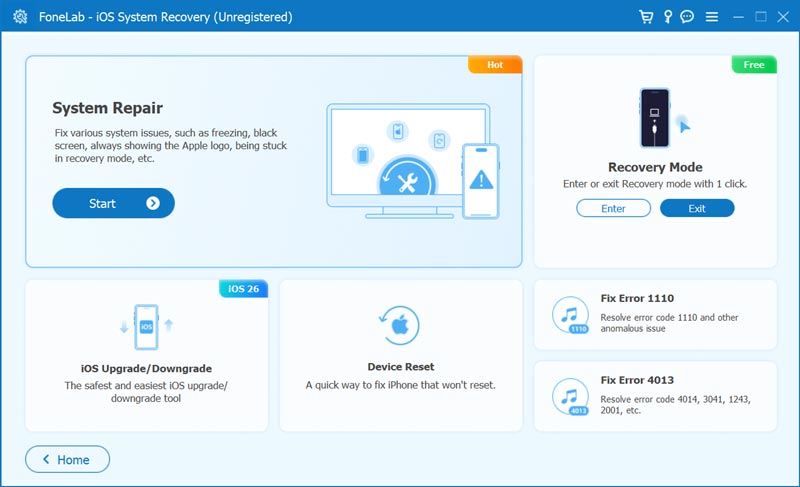Image resolution: width=800 pixels, height=487 pixels.
Task: Click 'Resolve error code 1110' description
Action: [669, 323]
